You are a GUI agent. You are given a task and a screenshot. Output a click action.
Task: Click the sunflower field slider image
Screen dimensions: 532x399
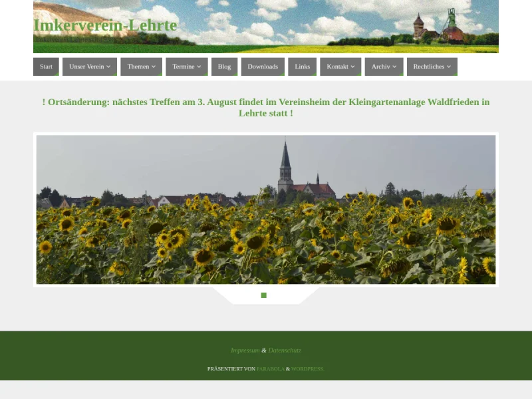(x=266, y=209)
